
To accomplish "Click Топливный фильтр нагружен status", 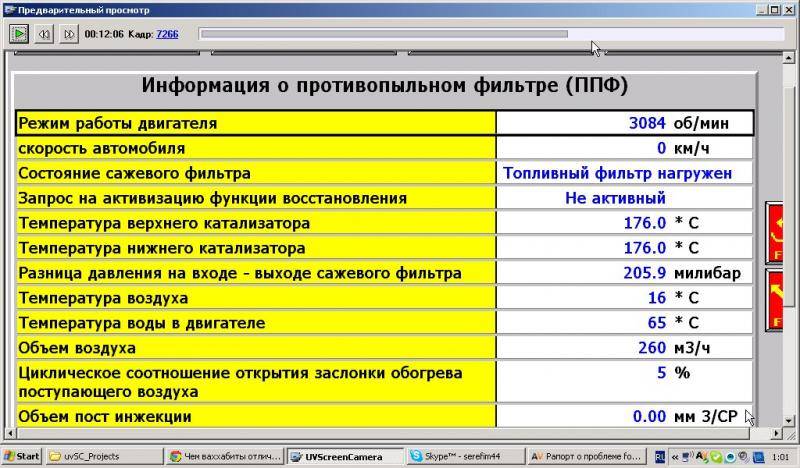I will click(x=617, y=173).
